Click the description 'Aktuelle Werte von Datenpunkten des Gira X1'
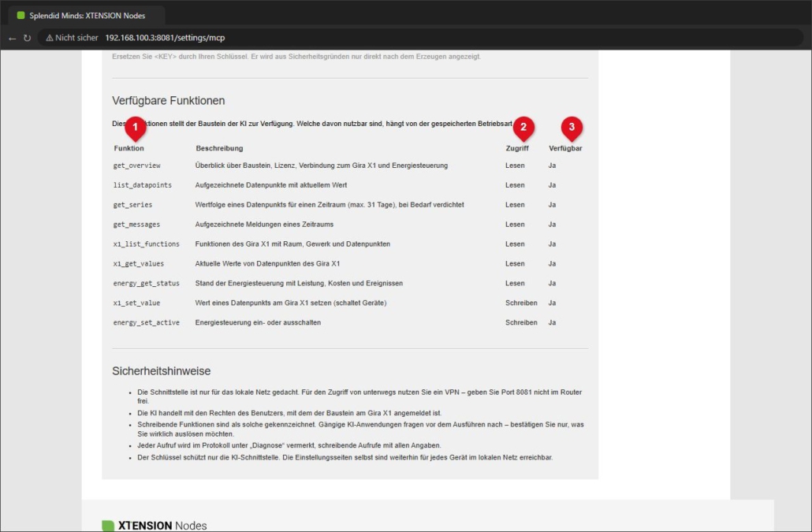The height and width of the screenshot is (532, 812). [267, 264]
